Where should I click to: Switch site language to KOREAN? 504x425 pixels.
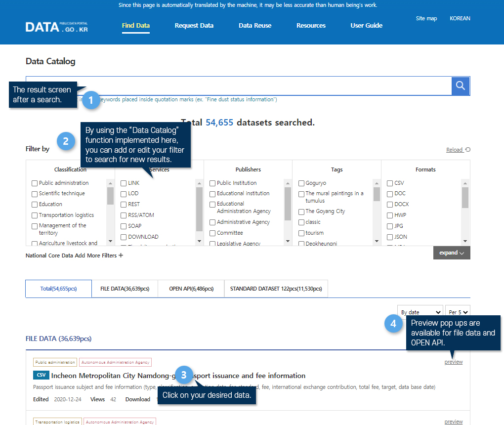tap(460, 19)
